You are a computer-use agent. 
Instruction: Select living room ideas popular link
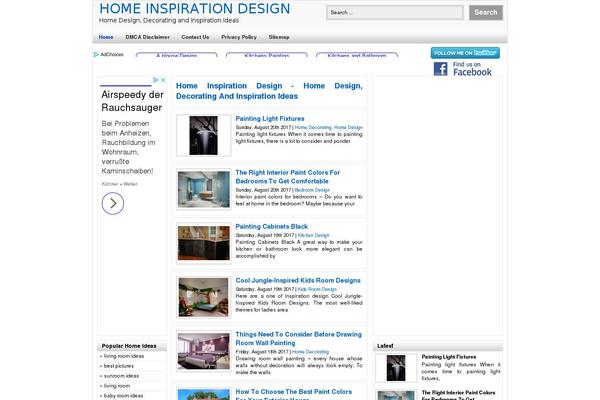pyautogui.click(x=124, y=356)
